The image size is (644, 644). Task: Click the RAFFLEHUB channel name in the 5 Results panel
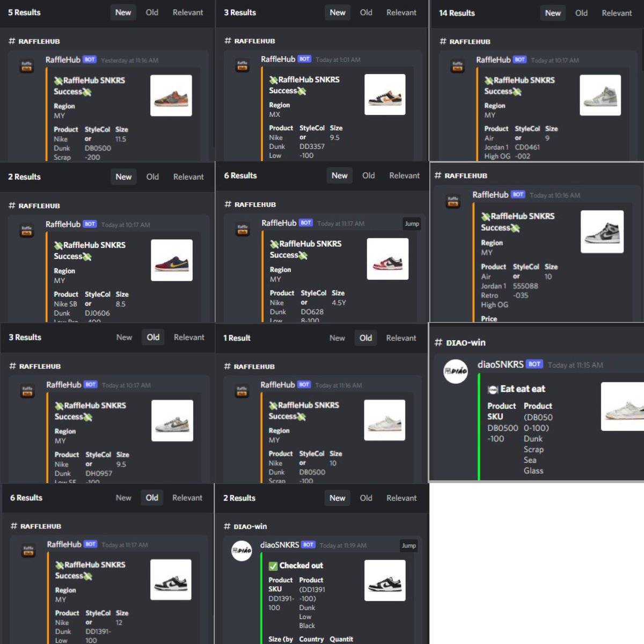(39, 41)
